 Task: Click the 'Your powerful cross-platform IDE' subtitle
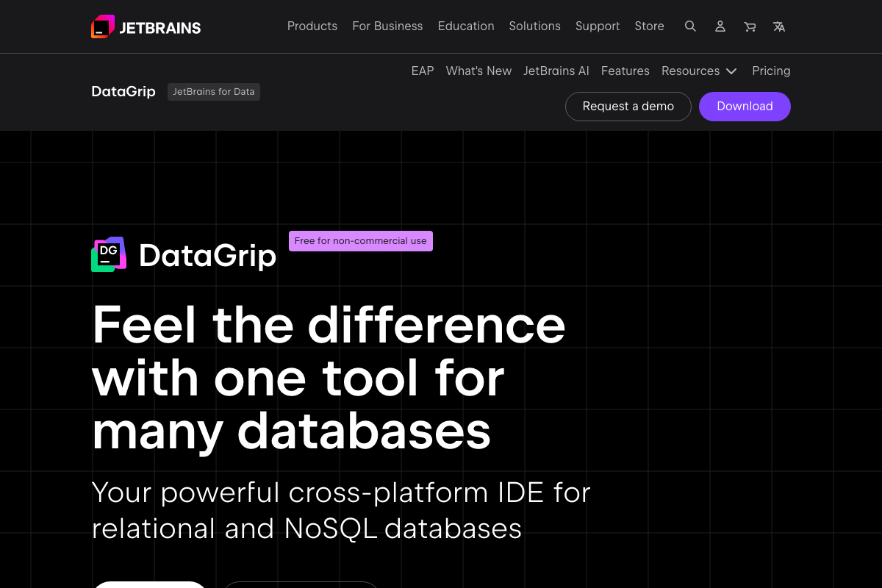(341, 510)
